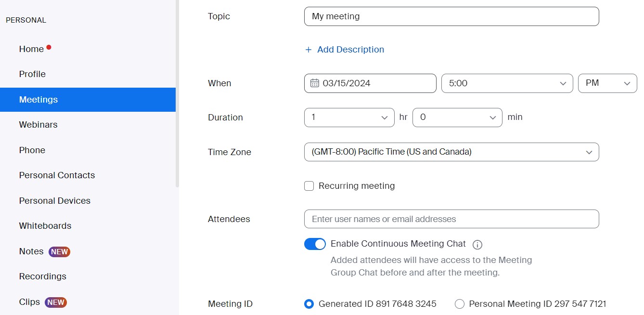The width and height of the screenshot is (644, 315).
Task: Click the NEW badge beside Clips
Action: click(x=56, y=302)
